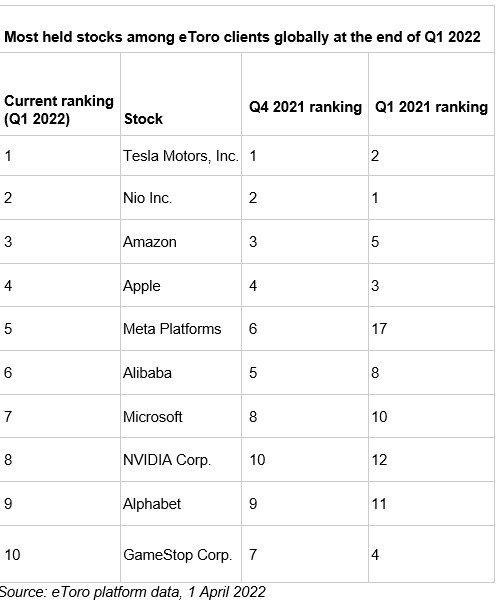Click the eToro platform data source note
This screenshot has width=499, height=606.
[x=133, y=592]
